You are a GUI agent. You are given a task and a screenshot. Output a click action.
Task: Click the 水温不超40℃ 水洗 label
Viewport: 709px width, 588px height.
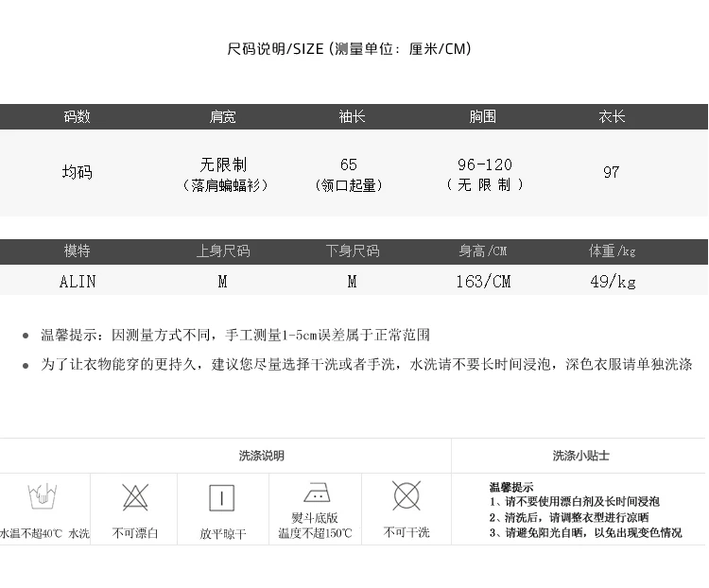(44, 534)
